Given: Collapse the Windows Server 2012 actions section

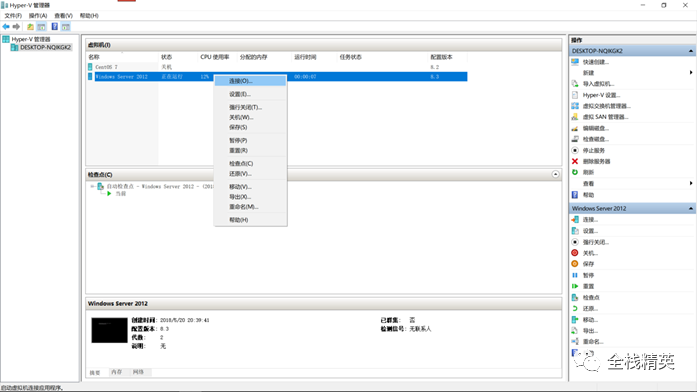Looking at the screenshot, I should coord(691,208).
